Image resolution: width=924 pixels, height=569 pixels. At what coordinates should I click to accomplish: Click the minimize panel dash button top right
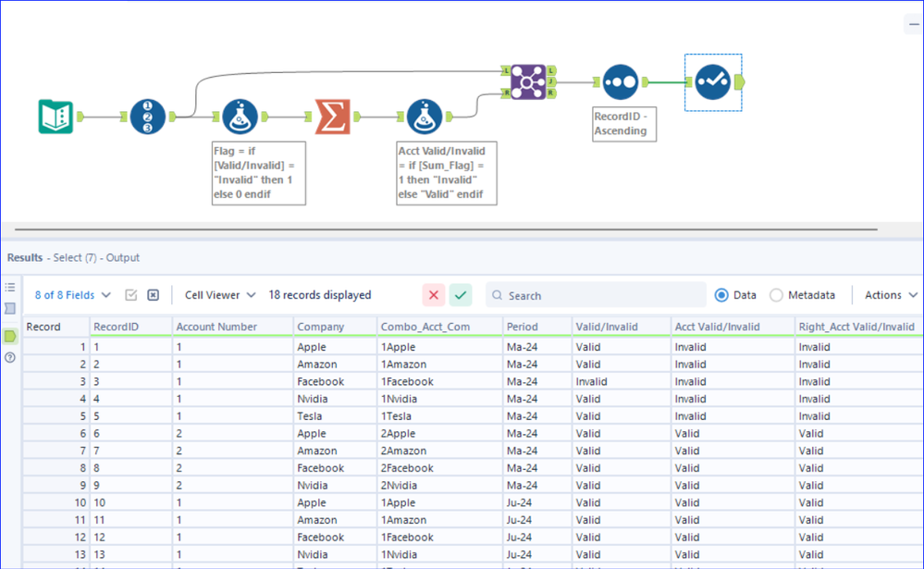[914, 24]
